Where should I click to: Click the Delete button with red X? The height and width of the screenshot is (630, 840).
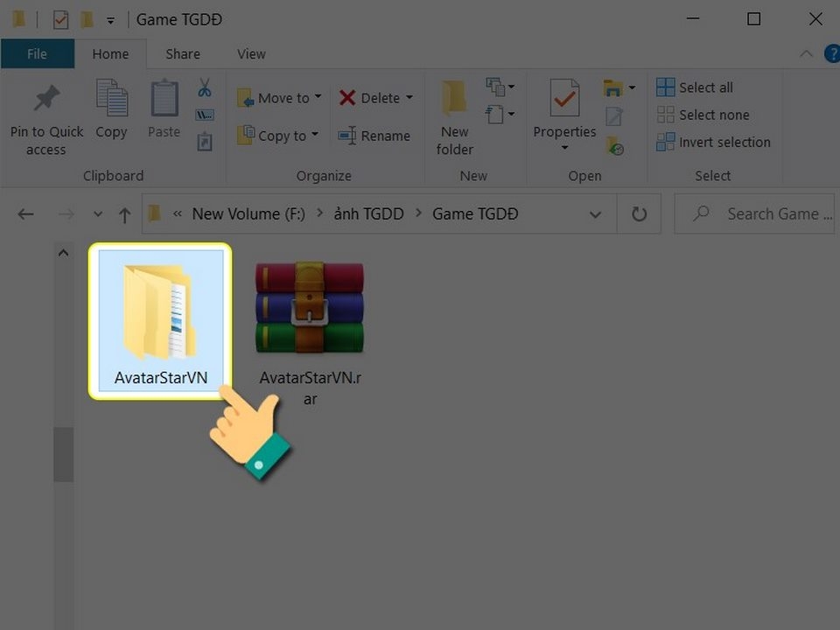coord(369,98)
